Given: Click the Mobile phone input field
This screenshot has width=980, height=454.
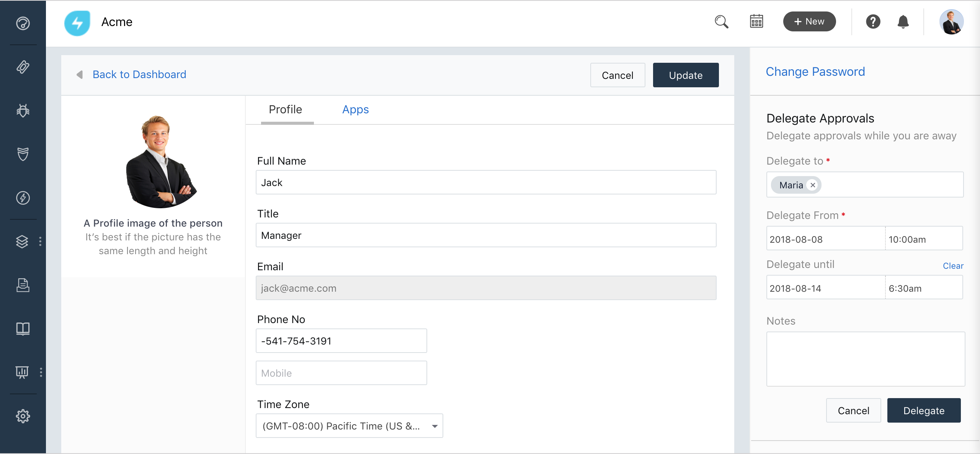Looking at the screenshot, I should click(x=341, y=373).
